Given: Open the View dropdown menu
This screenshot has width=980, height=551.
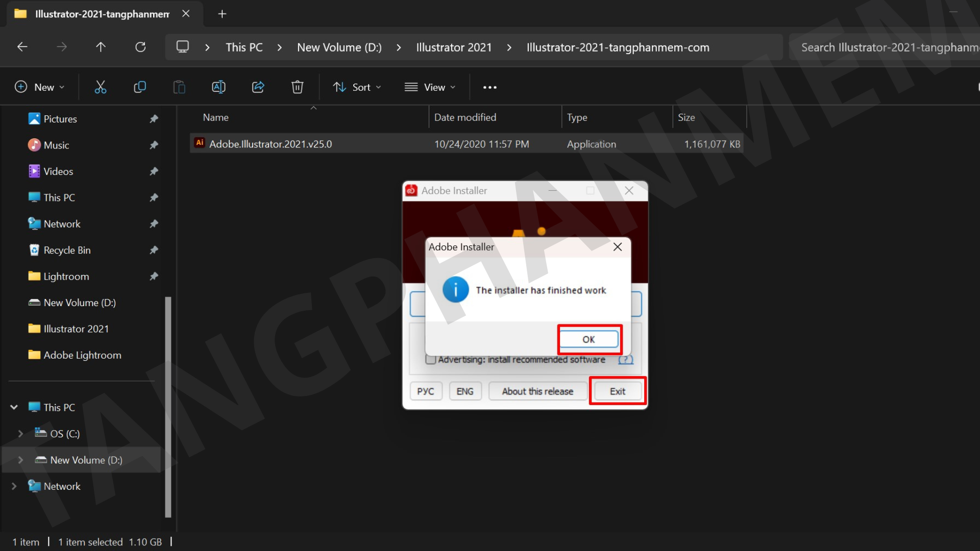Looking at the screenshot, I should tap(430, 87).
